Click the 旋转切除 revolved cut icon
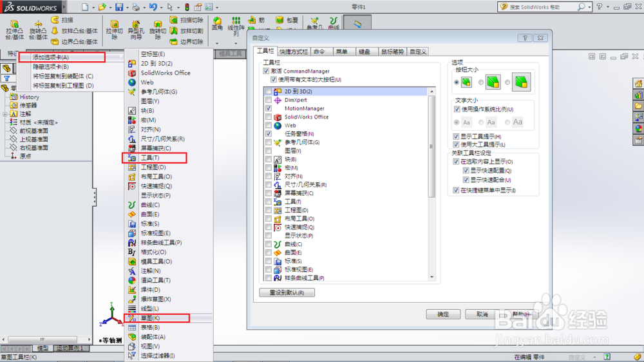644x362 pixels. point(158,24)
